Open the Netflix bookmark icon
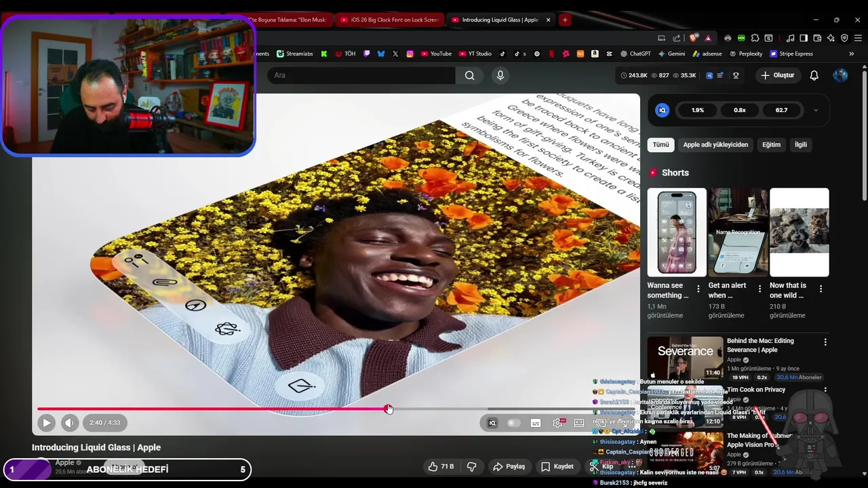This screenshot has width=868, height=488. (551, 54)
